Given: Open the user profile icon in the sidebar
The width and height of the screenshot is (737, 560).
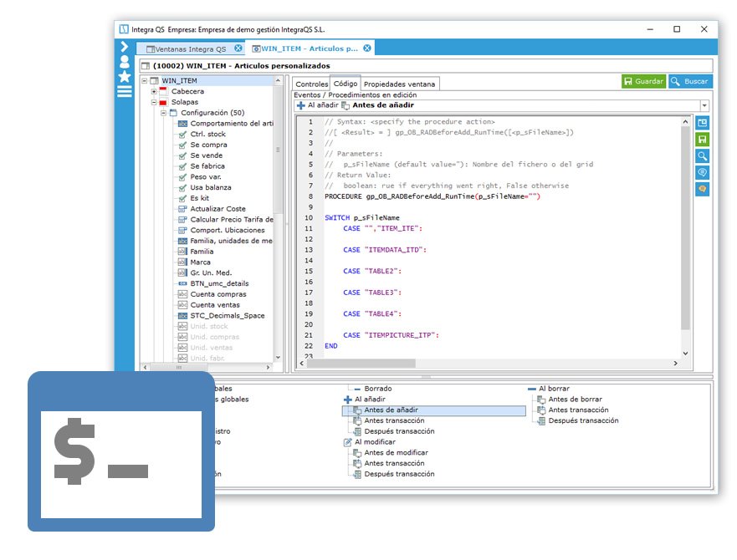Looking at the screenshot, I should point(125,62).
